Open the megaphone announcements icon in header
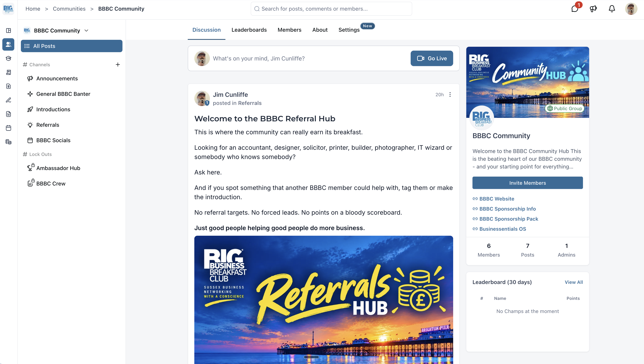Screen dimensions: 644x364 click(x=593, y=9)
